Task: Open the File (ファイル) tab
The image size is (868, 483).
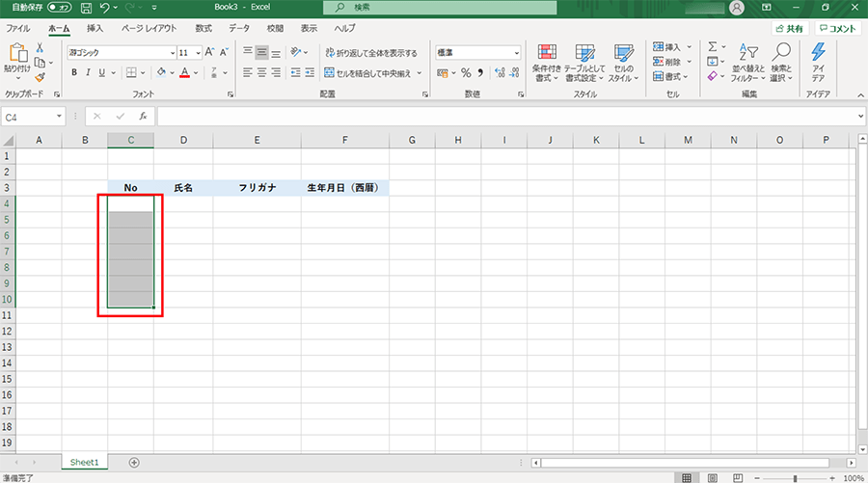Action: click(x=18, y=28)
